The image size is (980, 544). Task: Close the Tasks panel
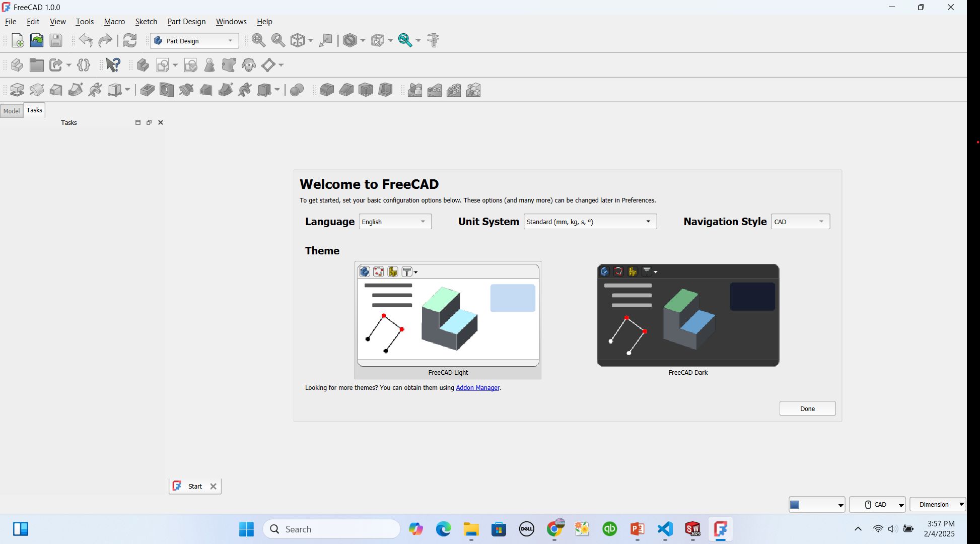pos(161,122)
